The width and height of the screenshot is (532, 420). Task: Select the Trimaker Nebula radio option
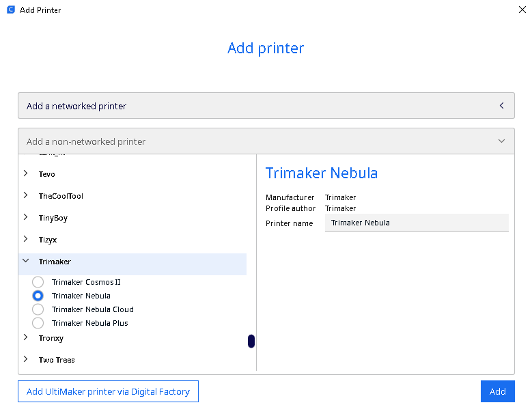point(38,296)
